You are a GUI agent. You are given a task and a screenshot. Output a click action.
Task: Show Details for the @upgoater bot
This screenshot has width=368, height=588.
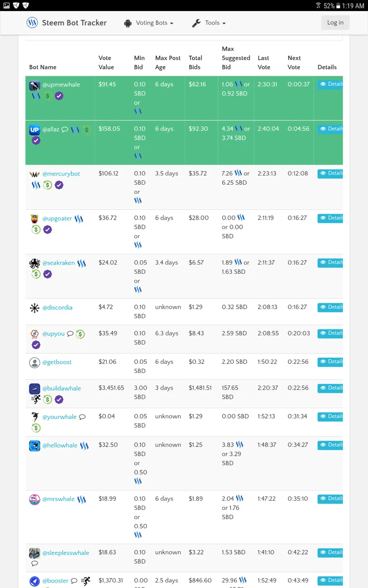[x=330, y=218]
